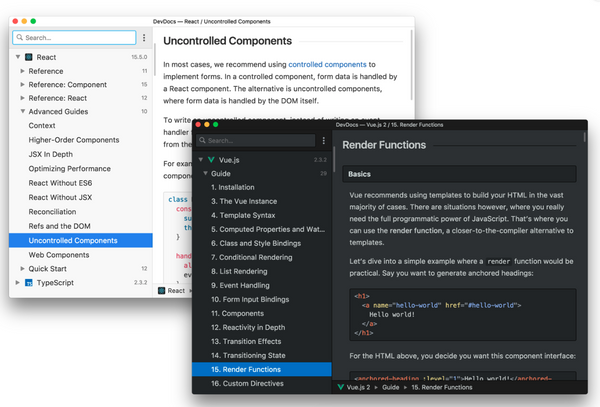Screen dimensions: 600x407
Task: Click 15. Render Functions breadcrumb entry
Action: (442, 387)
